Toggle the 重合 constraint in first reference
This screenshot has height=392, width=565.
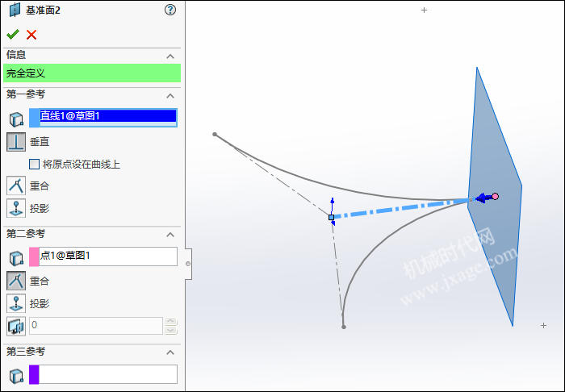pos(16,186)
